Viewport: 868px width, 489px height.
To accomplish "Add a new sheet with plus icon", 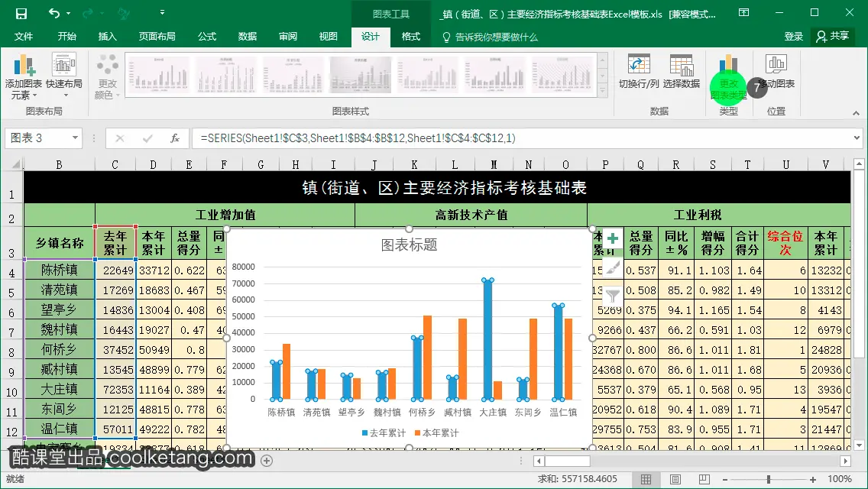I will click(x=266, y=460).
